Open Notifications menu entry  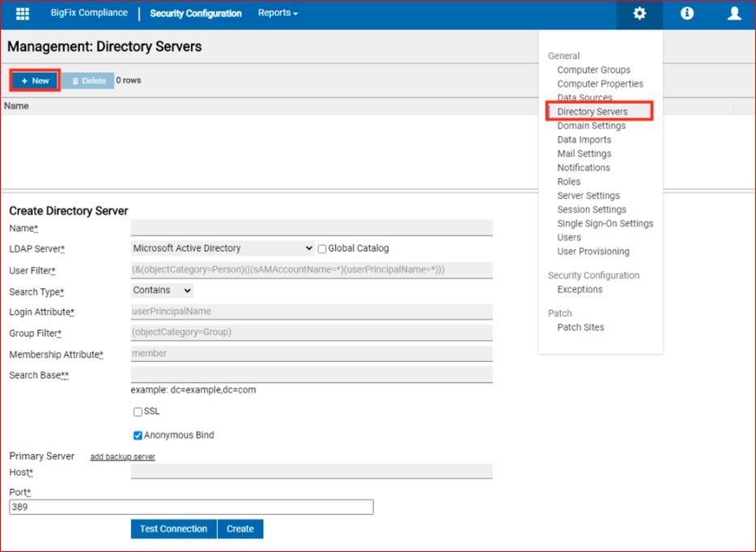pyautogui.click(x=584, y=168)
